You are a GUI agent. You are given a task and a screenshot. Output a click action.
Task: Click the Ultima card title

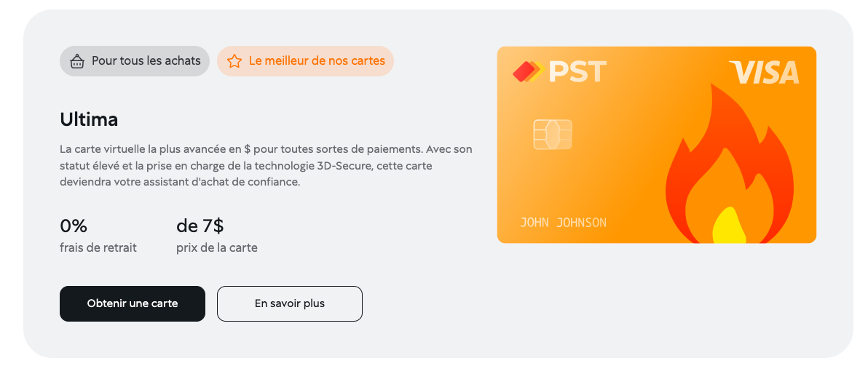(x=89, y=119)
